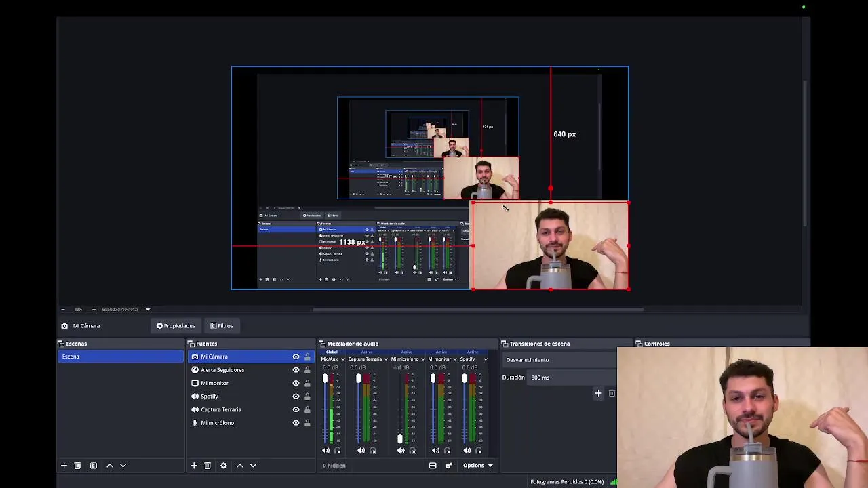868x488 pixels.
Task: Toggle monitoring headphones for Mic/Aux
Action: 338,451
